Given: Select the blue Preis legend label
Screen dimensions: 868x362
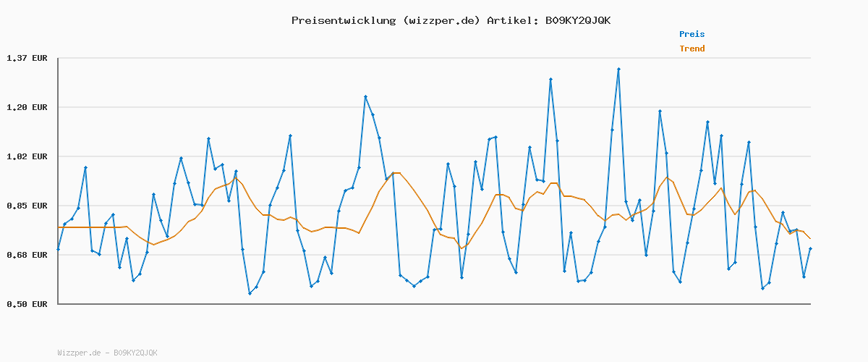Looking at the screenshot, I should click(692, 34).
